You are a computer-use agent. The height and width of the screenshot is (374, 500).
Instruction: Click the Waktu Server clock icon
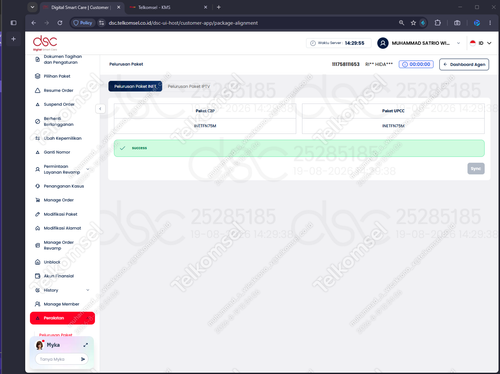coord(313,43)
